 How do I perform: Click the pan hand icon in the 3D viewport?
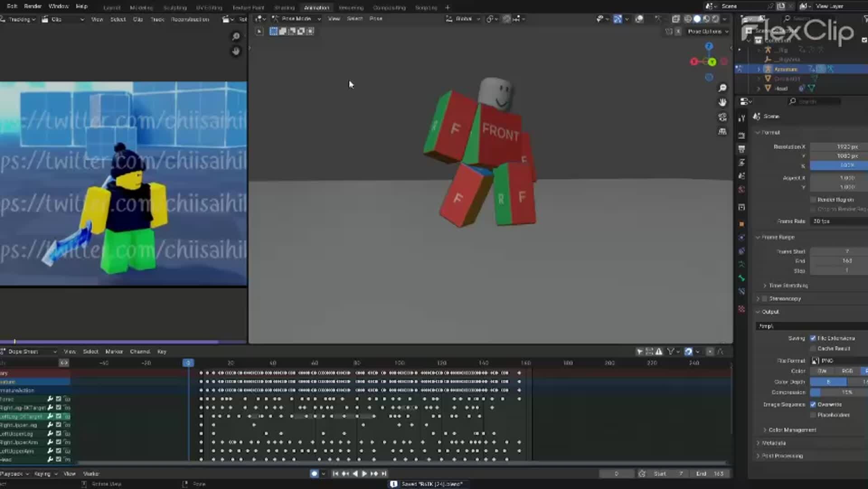click(722, 103)
